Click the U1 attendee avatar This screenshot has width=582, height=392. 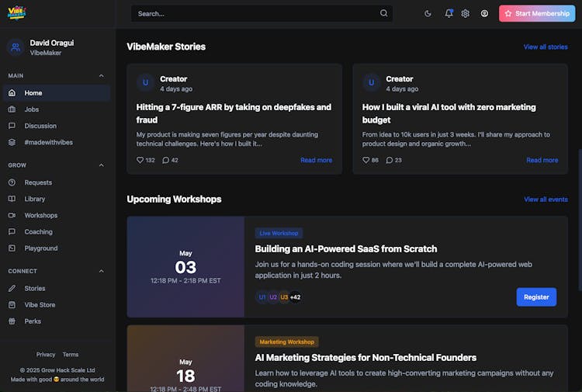click(x=262, y=297)
